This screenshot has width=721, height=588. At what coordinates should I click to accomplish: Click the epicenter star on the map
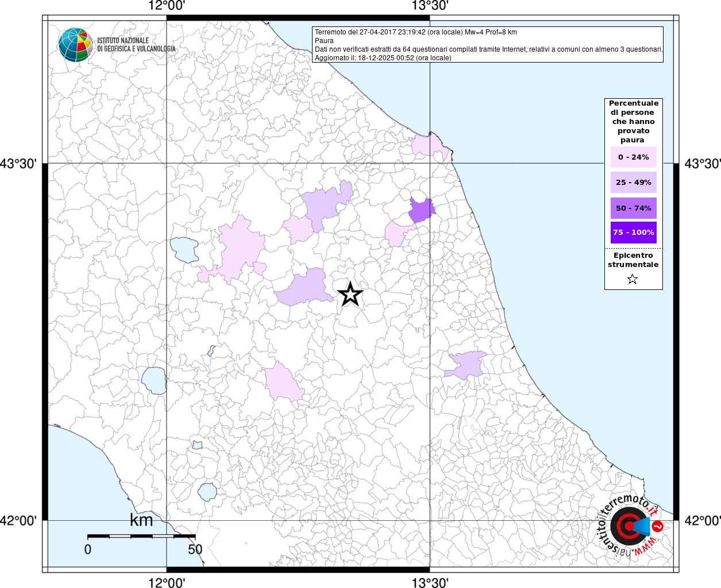(x=350, y=295)
